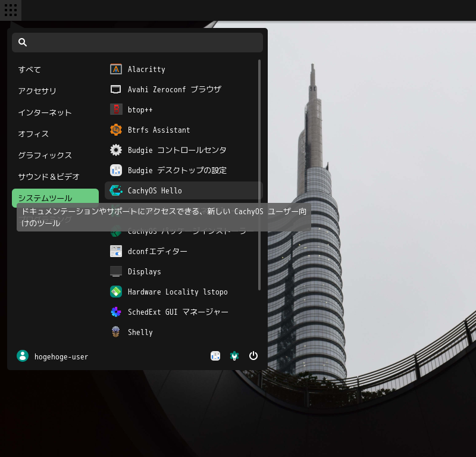The image size is (476, 457).
Task: Click the hogehoge-user avatar icon
Action: point(23,356)
